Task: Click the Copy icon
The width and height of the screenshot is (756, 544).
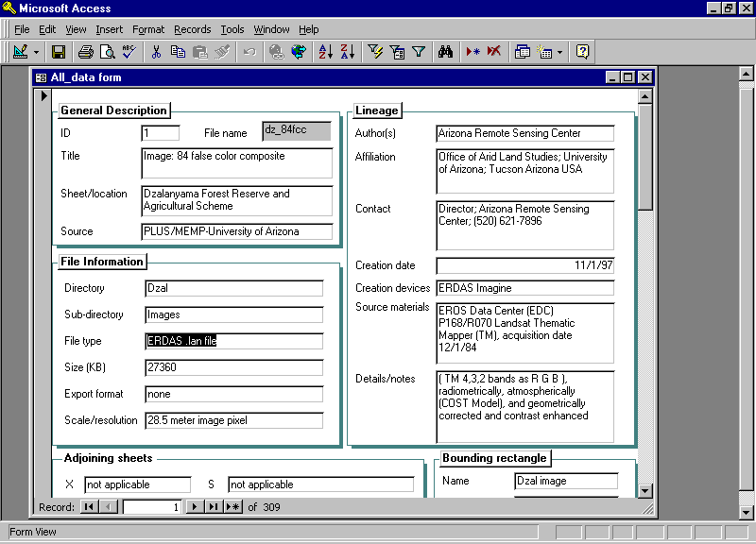Action: [178, 52]
